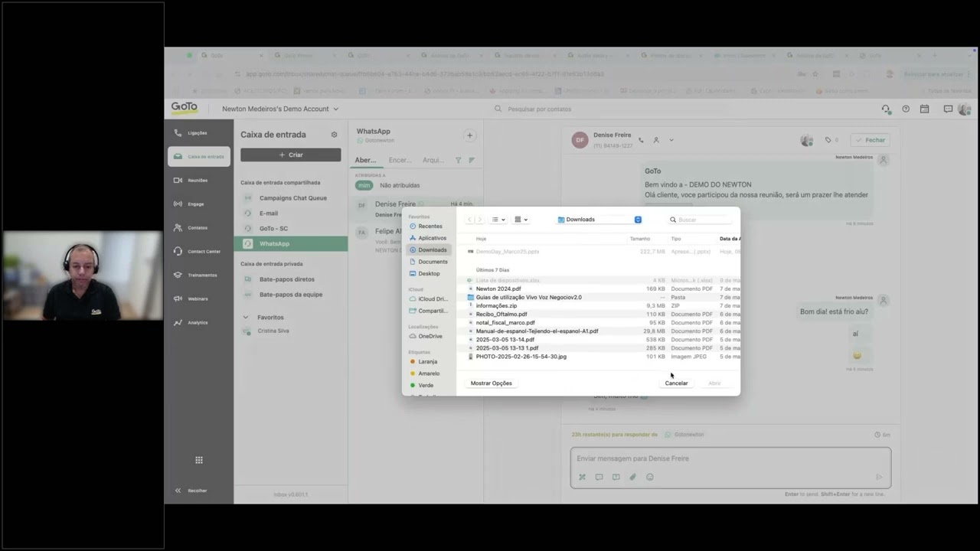980x551 pixels.
Task: Select Downloads in the file dialog sidebar
Action: [430, 250]
